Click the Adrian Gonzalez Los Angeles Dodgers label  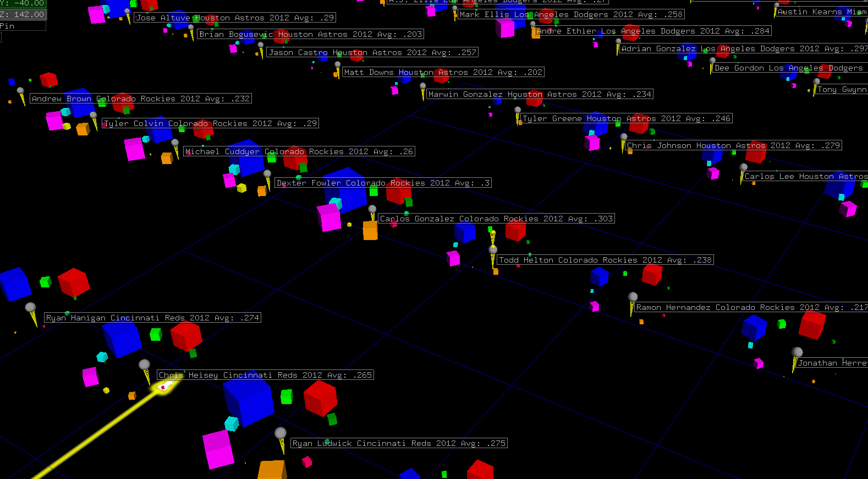click(743, 48)
